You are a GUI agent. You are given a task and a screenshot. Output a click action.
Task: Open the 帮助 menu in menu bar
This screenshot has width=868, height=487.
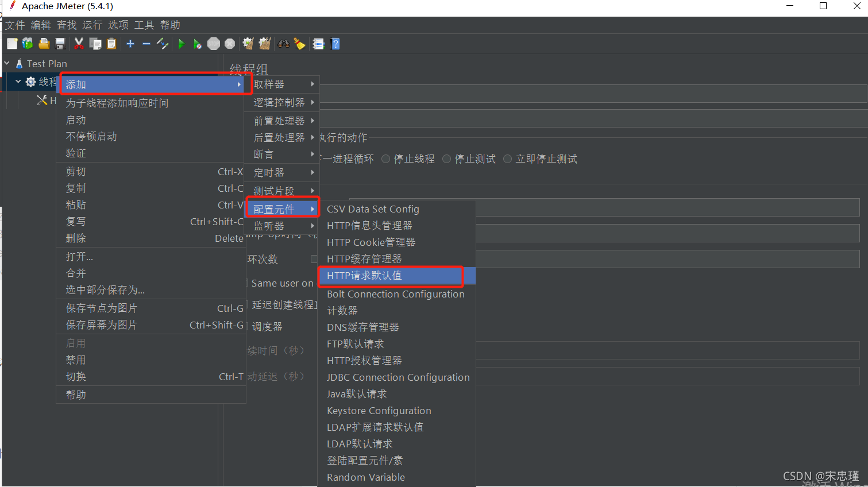[170, 25]
